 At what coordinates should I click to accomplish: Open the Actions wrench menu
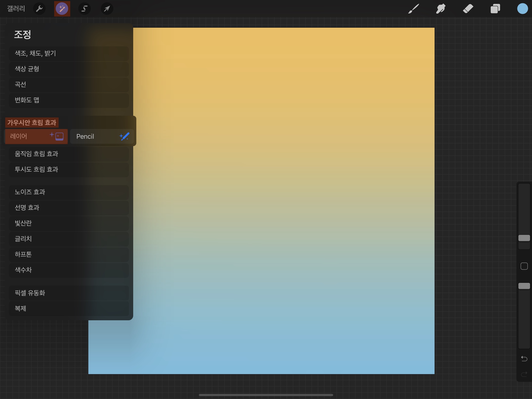coord(39,9)
